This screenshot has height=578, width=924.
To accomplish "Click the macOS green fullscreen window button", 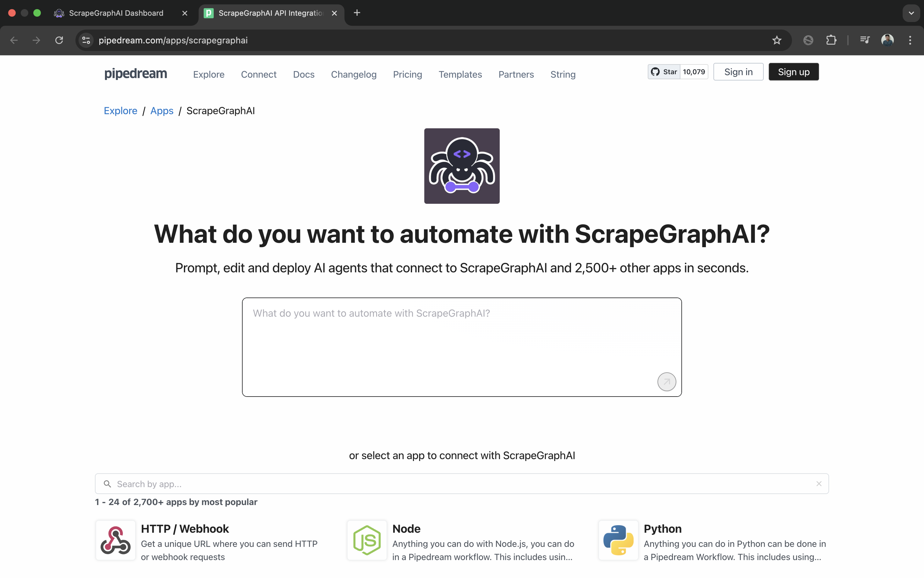I will pos(37,13).
